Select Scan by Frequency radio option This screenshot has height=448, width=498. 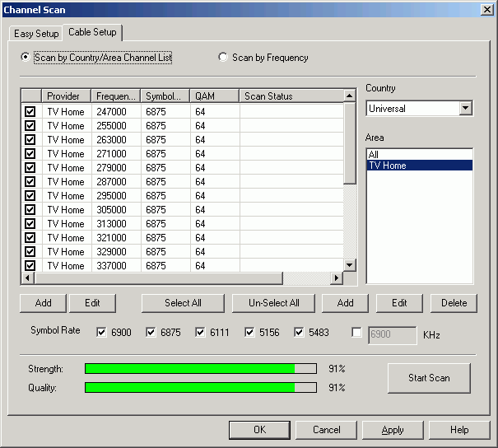click(223, 58)
